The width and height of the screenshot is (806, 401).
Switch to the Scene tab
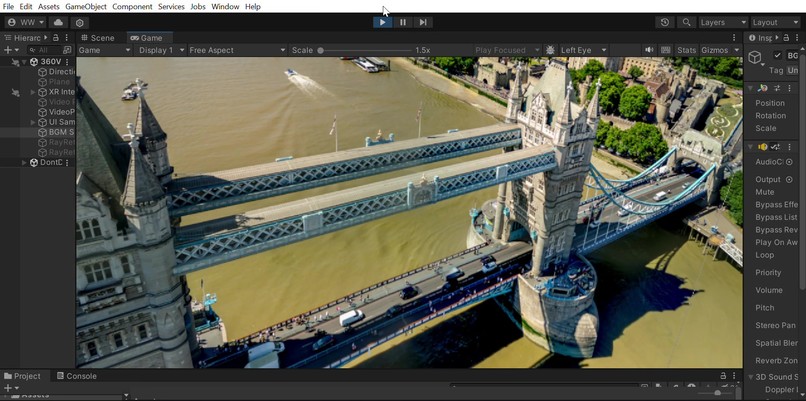(x=98, y=38)
